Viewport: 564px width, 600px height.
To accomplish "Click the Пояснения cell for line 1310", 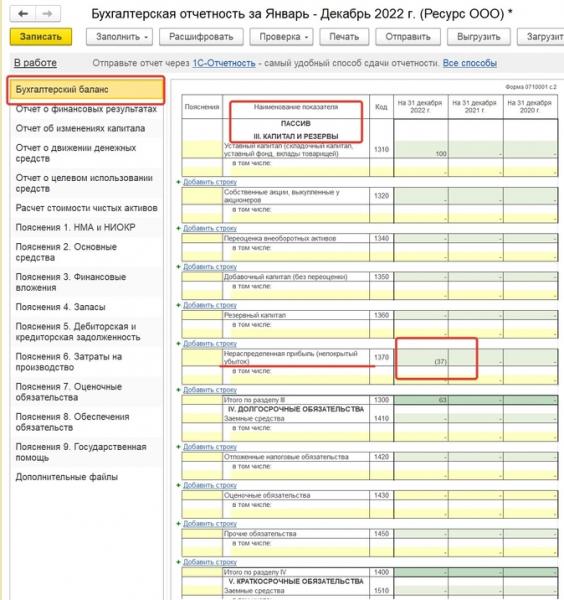I will pos(202,150).
